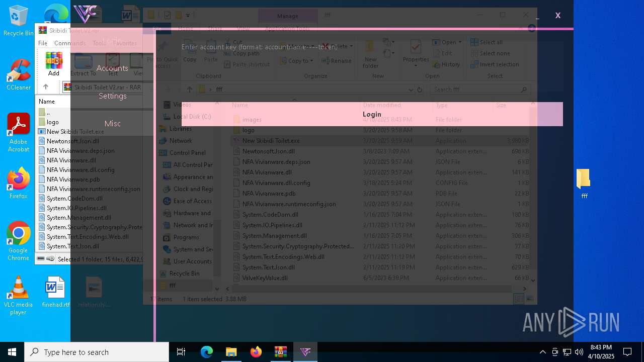Open the Settings section in Vivianware sidebar
The image size is (644, 362).
112,96
